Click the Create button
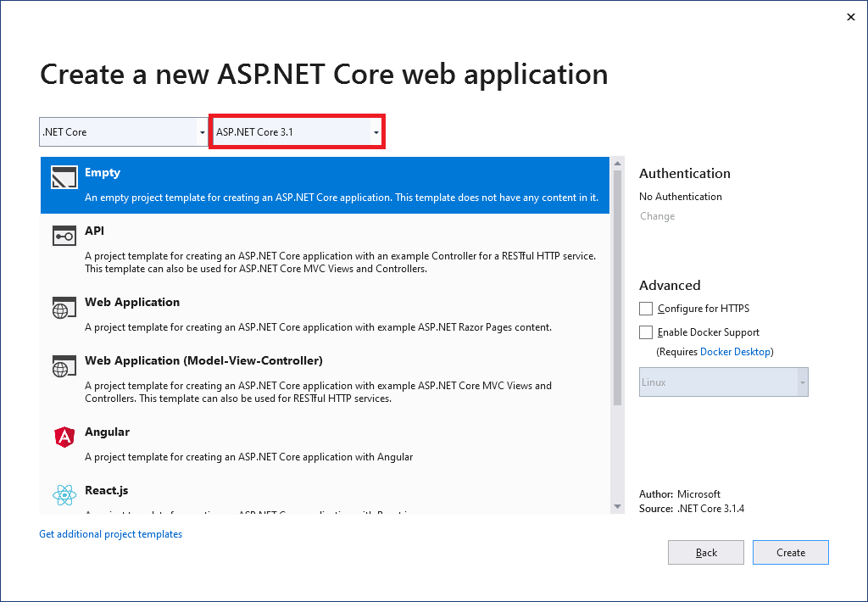Screen dimensions: 868x602 tap(791, 552)
